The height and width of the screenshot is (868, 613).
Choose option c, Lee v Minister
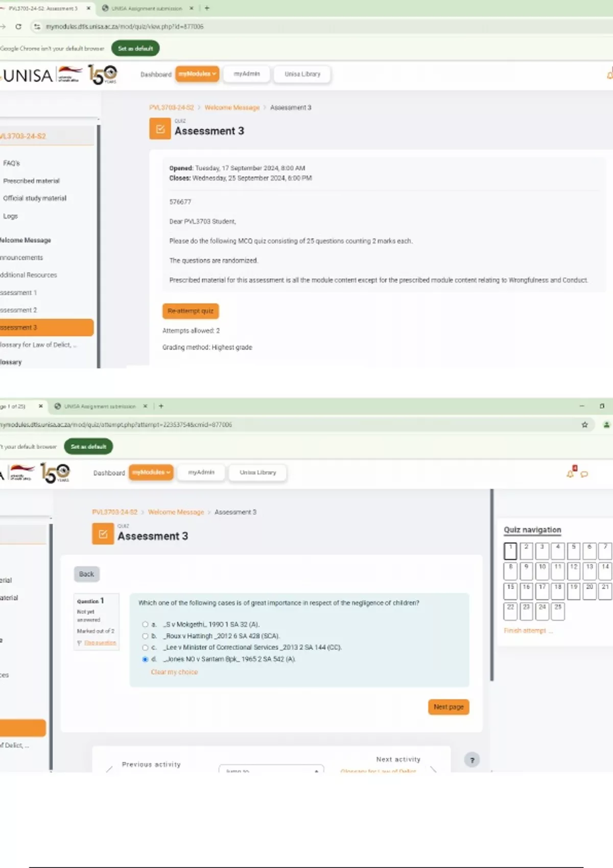coord(145,647)
